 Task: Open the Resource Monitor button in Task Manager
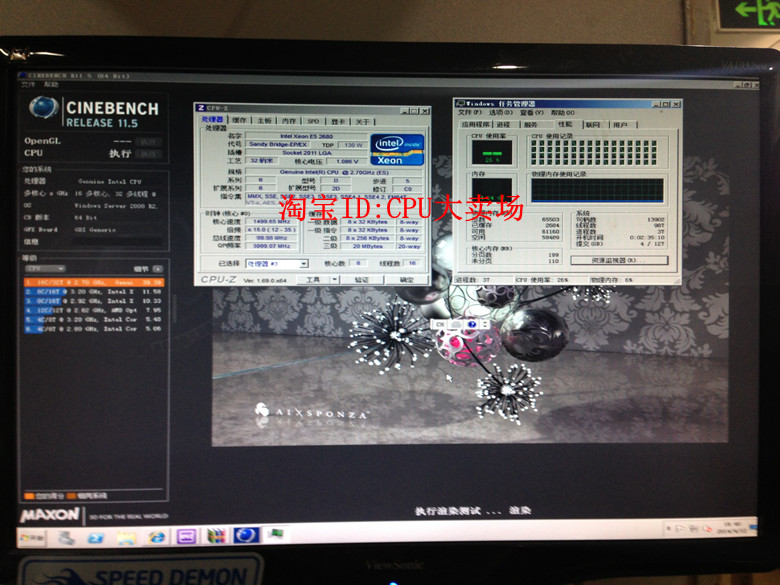coord(619,260)
